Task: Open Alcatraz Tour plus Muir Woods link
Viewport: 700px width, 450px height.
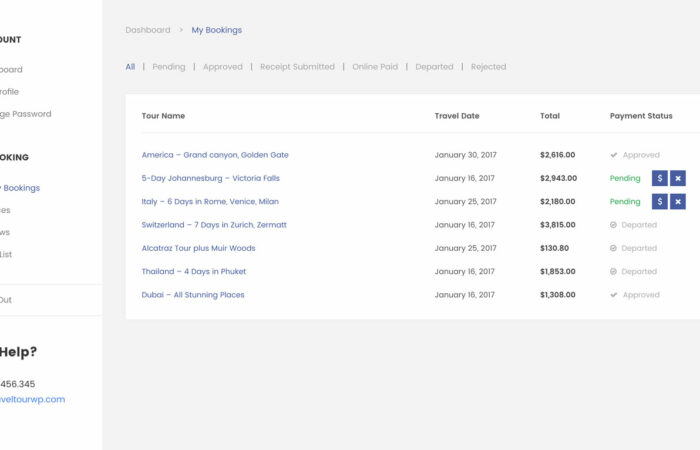Action: point(198,248)
